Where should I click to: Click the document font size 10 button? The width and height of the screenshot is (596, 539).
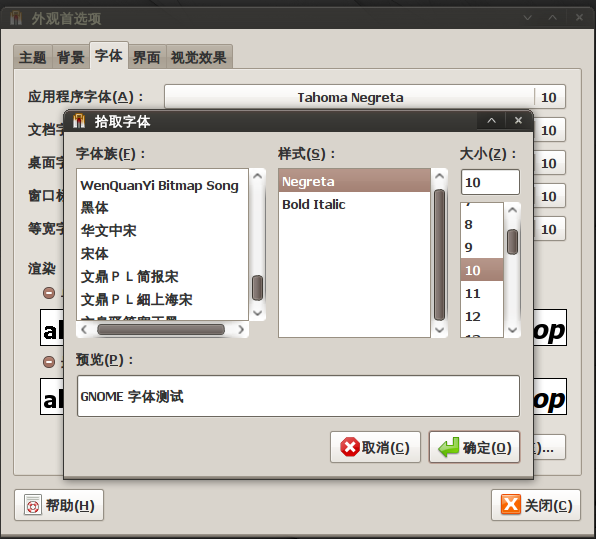pos(549,130)
